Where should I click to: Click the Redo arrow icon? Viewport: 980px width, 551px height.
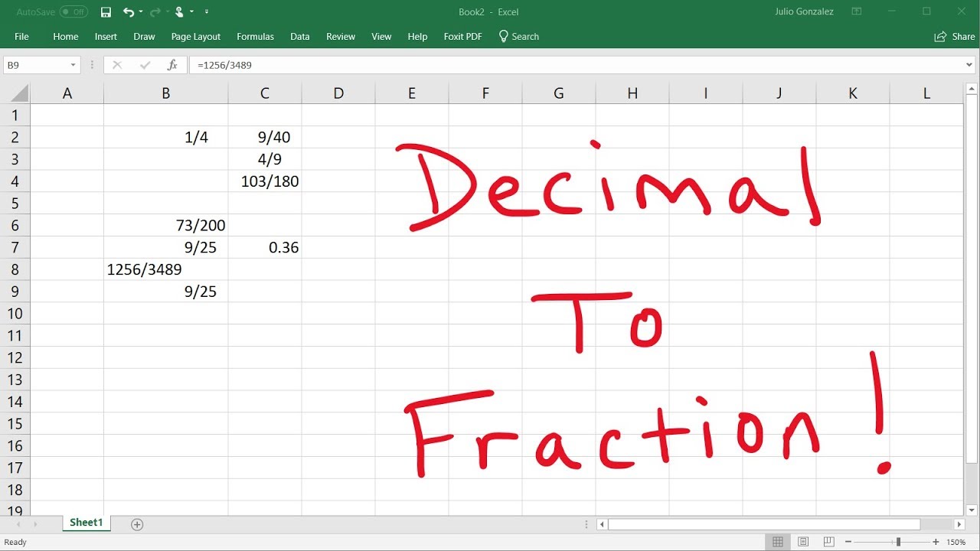point(155,12)
